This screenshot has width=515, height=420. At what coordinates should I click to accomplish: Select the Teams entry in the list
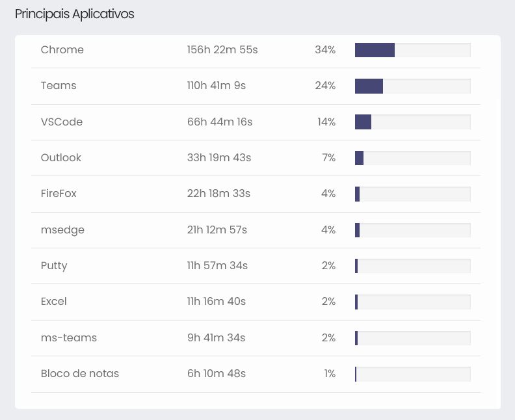pos(59,86)
